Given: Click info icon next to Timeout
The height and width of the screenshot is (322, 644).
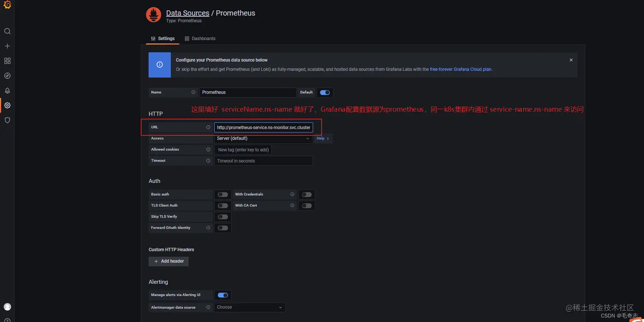Looking at the screenshot, I should 208,161.
